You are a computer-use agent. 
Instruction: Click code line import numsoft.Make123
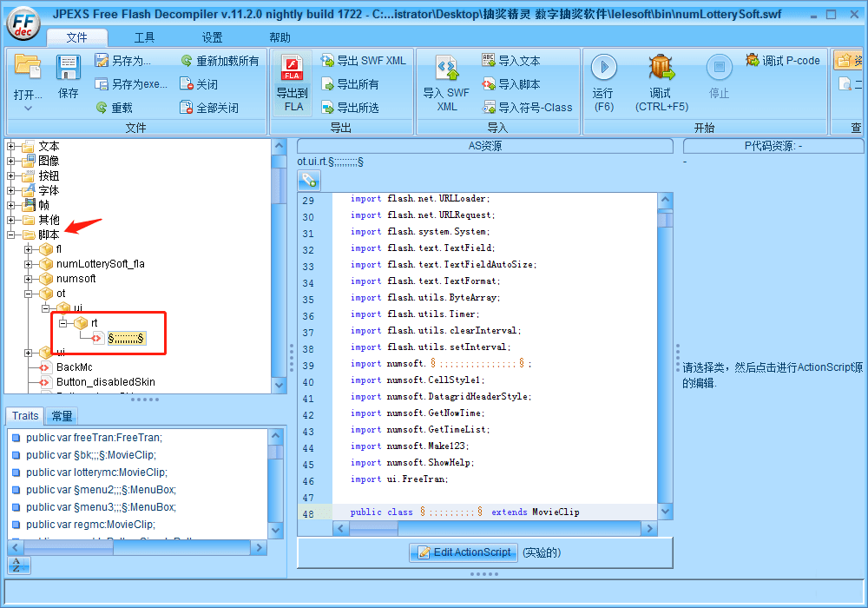(410, 446)
